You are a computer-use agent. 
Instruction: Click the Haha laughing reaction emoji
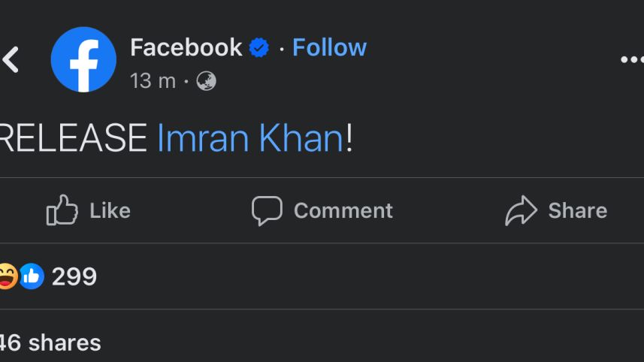click(x=8, y=276)
